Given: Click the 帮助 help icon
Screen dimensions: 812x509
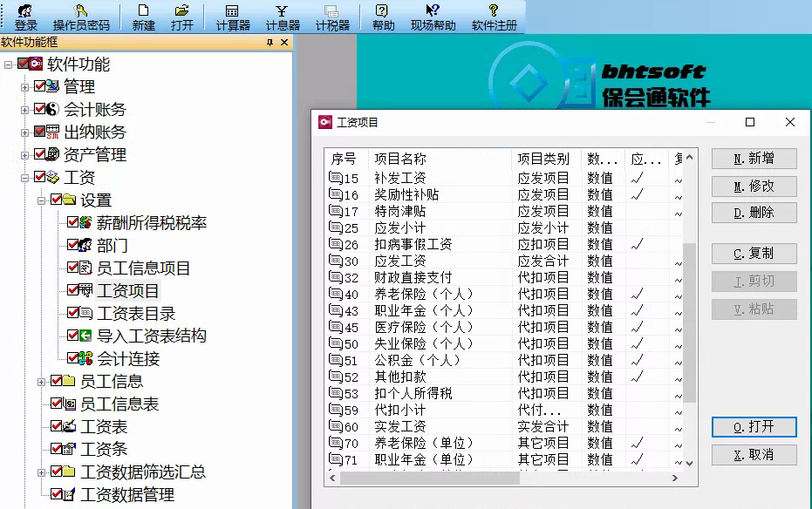Looking at the screenshot, I should click(385, 17).
